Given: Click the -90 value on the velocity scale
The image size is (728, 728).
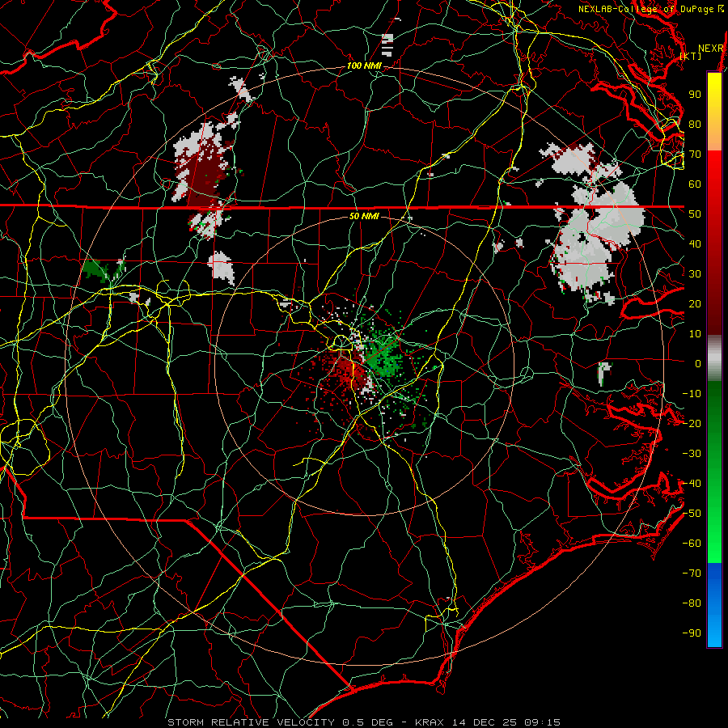Looking at the screenshot, I should 692,633.
